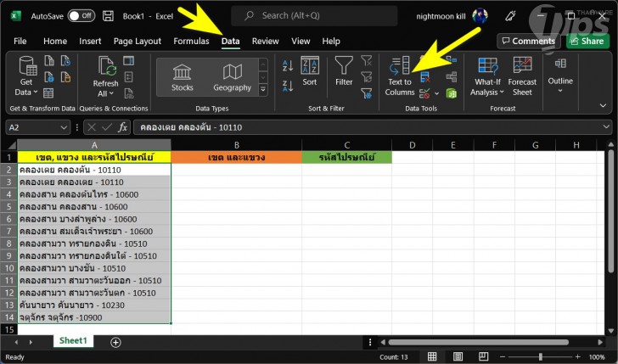
Task: Switch to the Formulas tab
Action: (191, 41)
